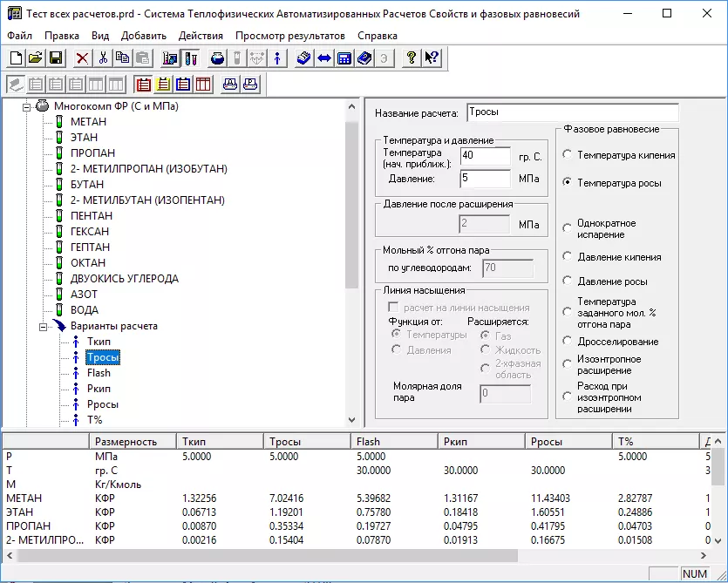
Task: Collapse the 'Многокомп ФР (С и МПа)' tree node
Action: click(26, 106)
